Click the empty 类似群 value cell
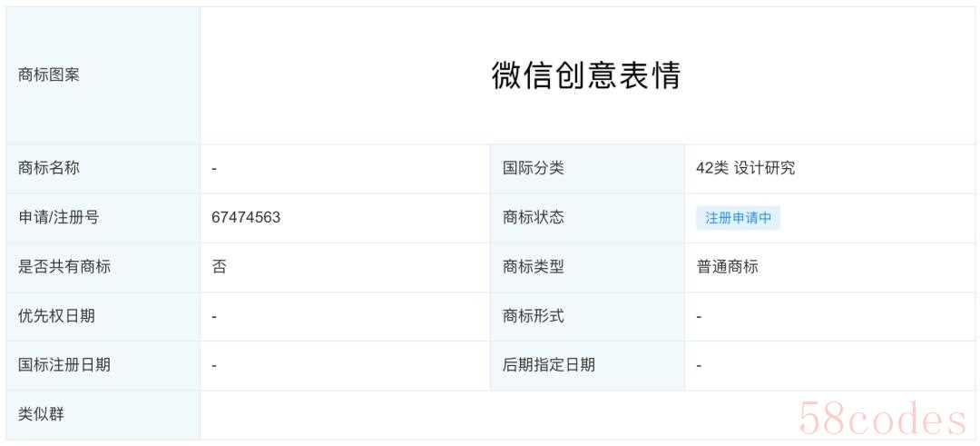Image resolution: width=980 pixels, height=446 pixels. tap(587, 415)
